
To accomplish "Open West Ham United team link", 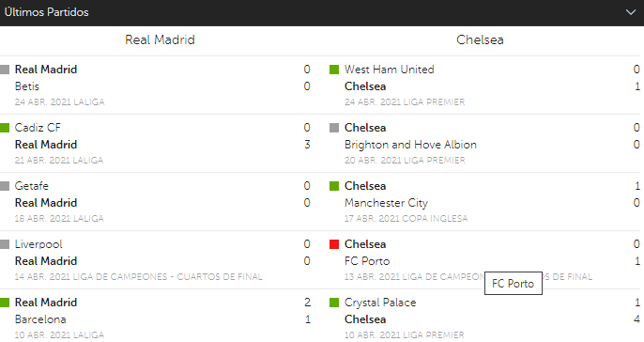I will click(x=389, y=70).
